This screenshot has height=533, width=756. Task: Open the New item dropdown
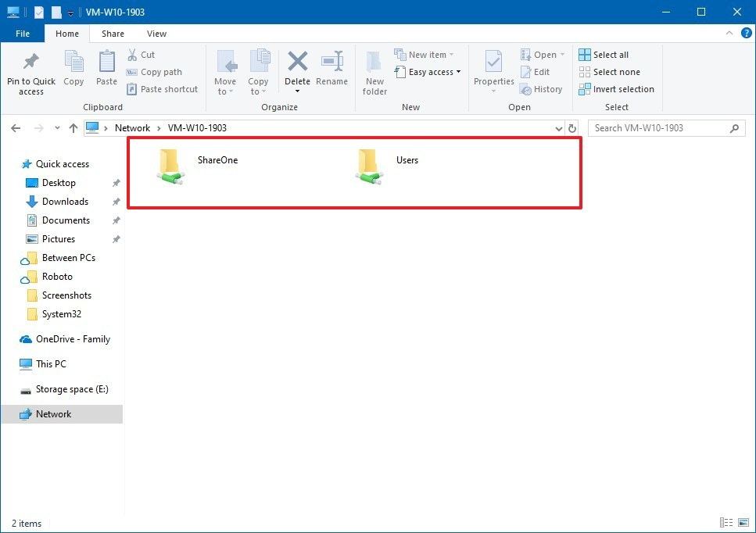tap(424, 55)
